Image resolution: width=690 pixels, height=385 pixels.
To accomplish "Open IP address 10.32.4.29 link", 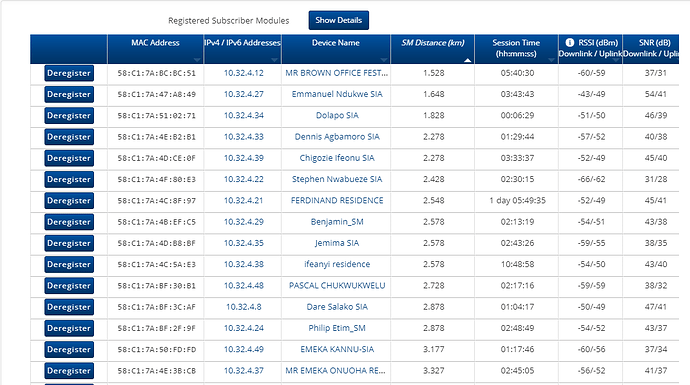I will coord(243,222).
